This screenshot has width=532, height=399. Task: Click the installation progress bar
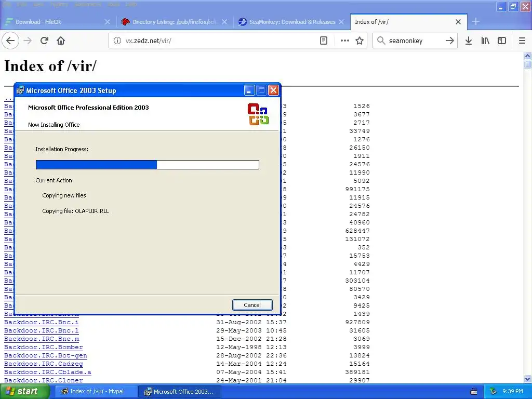pyautogui.click(x=147, y=165)
